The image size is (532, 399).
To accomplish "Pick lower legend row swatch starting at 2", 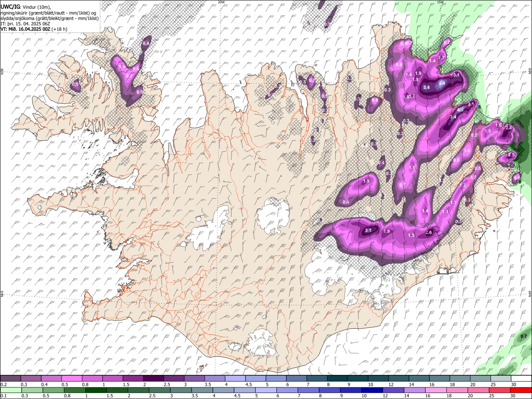I will (138, 390).
